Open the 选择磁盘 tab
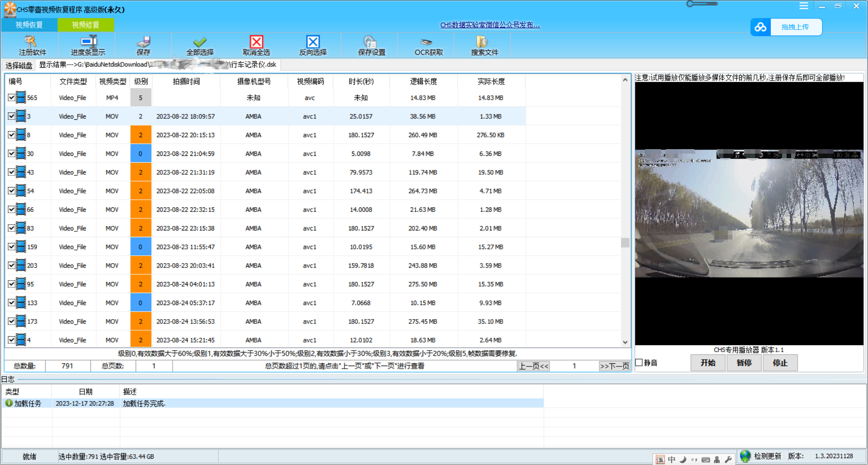The height and width of the screenshot is (465, 868). (19, 65)
